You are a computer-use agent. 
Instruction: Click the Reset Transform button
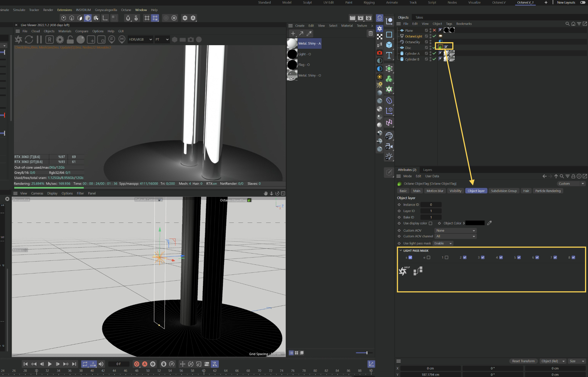(523, 361)
